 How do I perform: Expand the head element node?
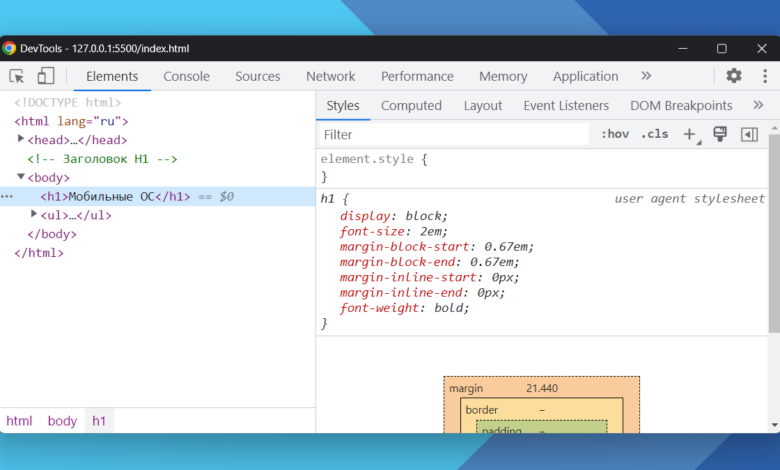[x=21, y=139]
